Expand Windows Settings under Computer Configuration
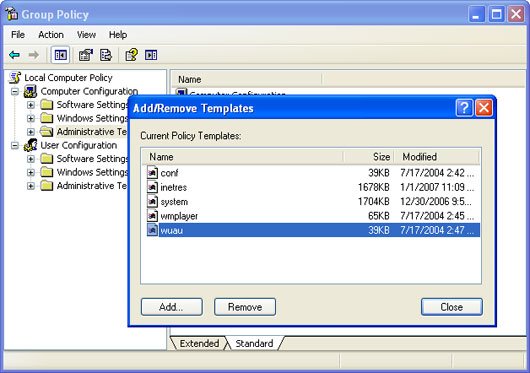This screenshot has height=373, width=530. tap(31, 119)
